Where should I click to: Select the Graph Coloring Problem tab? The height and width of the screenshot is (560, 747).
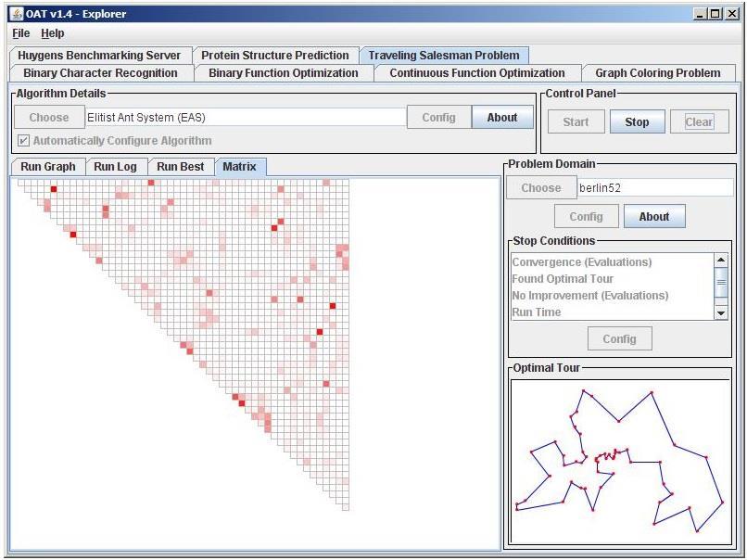tap(658, 73)
